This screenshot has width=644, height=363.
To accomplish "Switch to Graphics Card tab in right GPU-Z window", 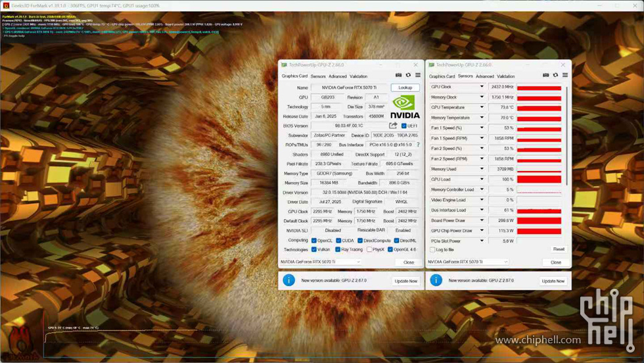I will [442, 76].
